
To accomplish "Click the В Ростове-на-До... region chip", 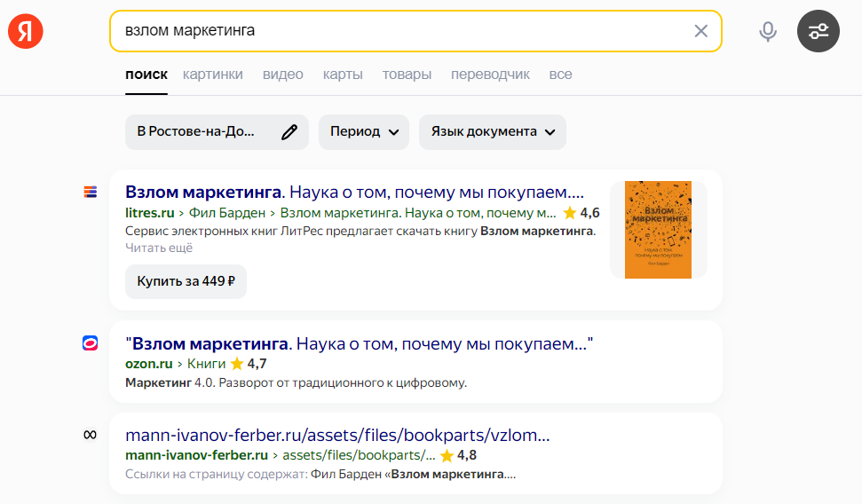I will [x=217, y=132].
